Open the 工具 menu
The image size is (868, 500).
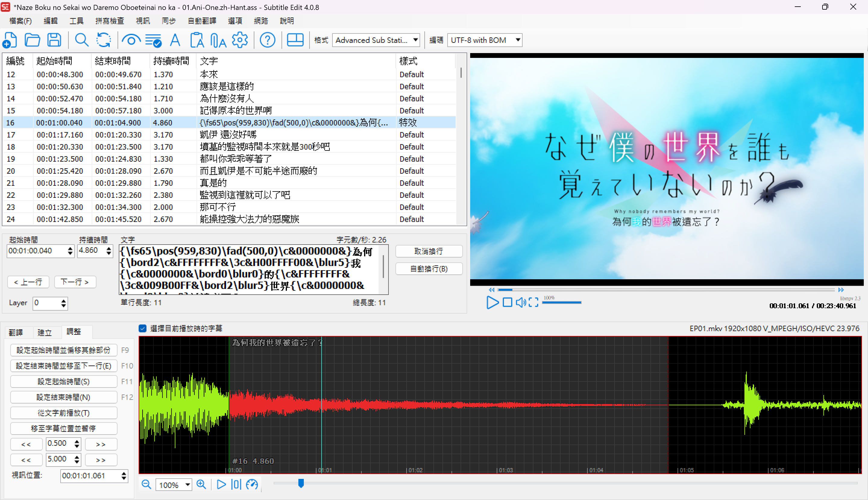point(76,21)
